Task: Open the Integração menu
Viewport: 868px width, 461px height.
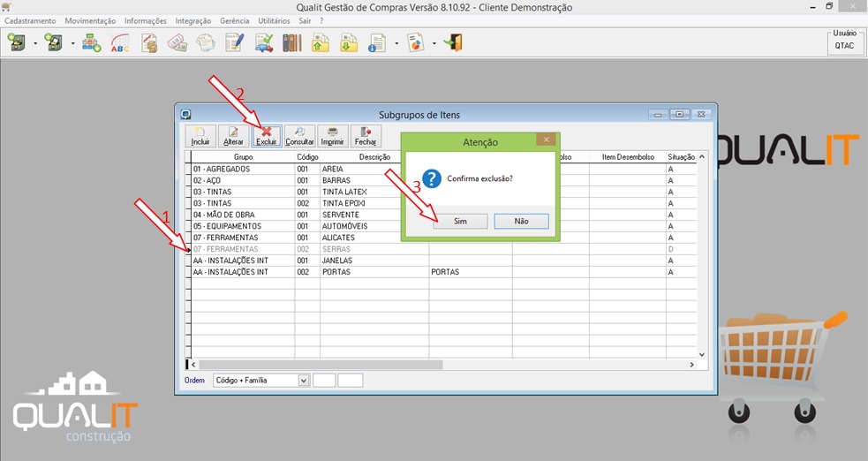Action: pos(193,20)
